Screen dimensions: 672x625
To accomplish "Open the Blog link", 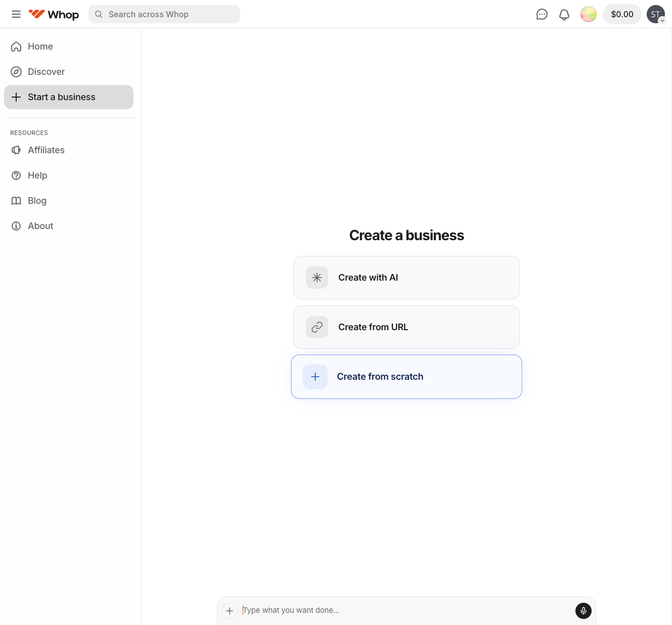I will coord(69,201).
